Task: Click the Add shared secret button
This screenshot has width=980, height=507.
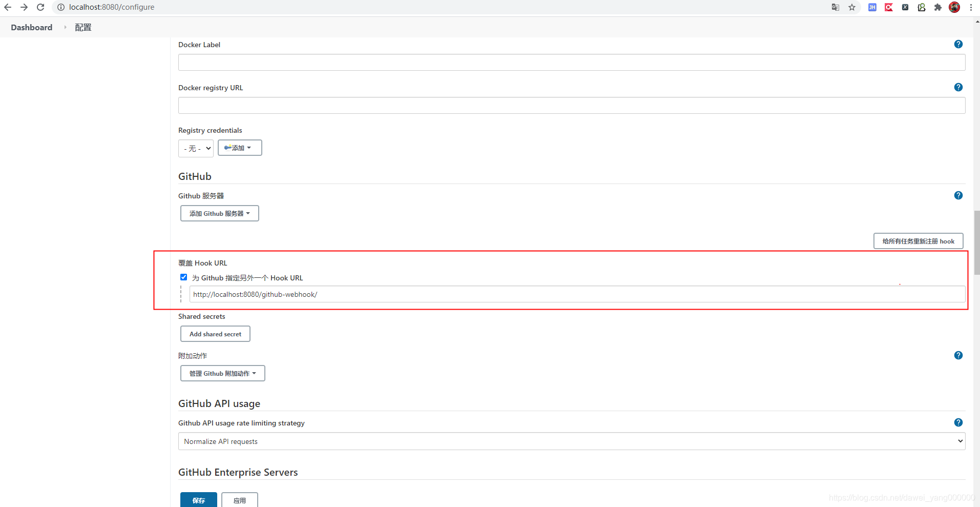Action: pos(215,334)
